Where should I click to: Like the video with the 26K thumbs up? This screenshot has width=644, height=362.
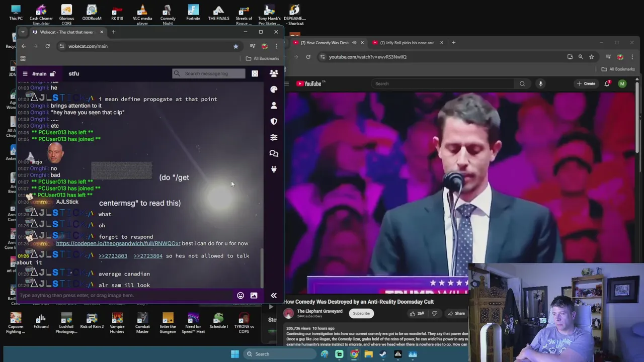(x=418, y=313)
